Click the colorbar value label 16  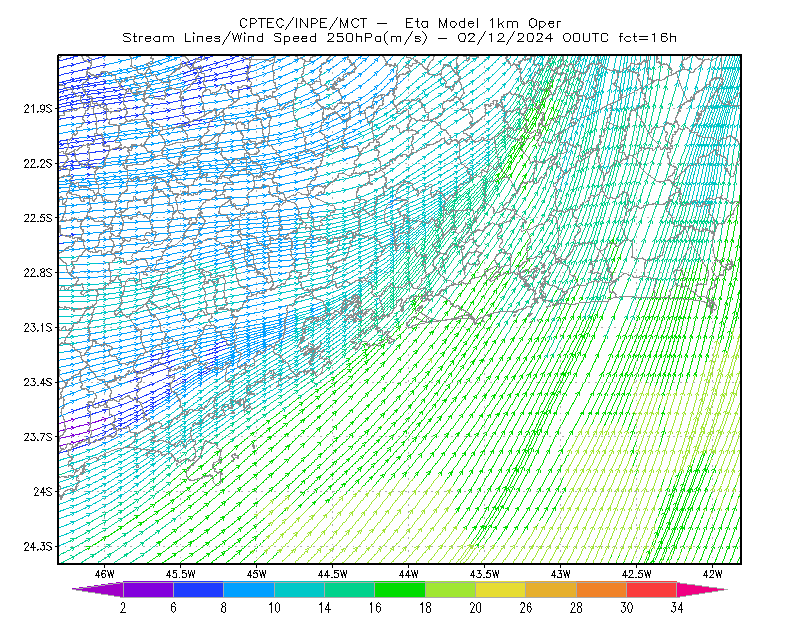click(375, 608)
